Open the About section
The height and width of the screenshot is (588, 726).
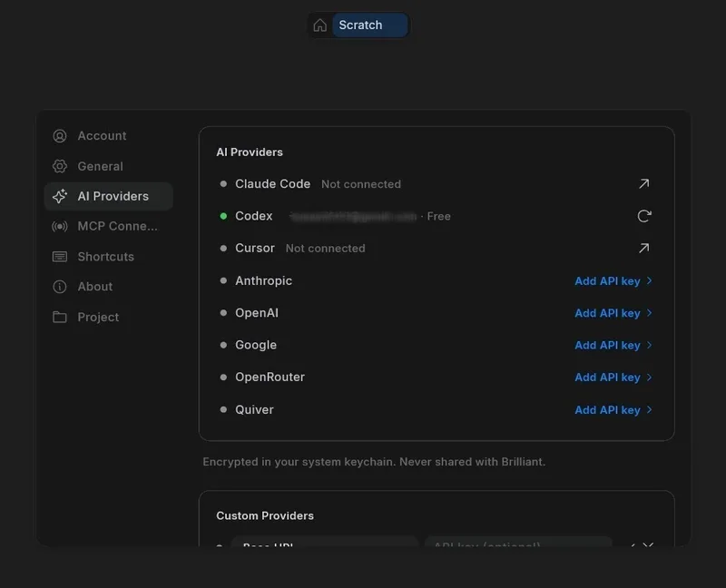pos(108,287)
